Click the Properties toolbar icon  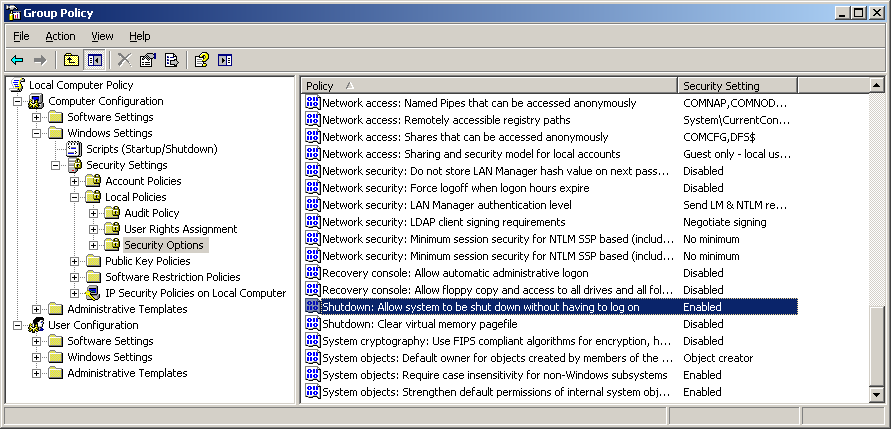(148, 60)
